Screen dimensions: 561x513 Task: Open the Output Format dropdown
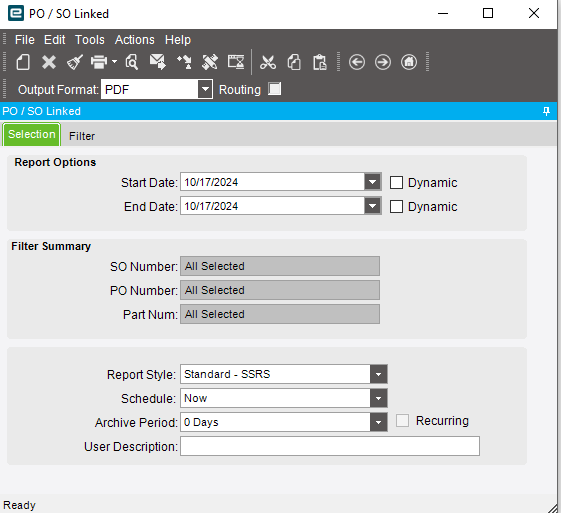[205, 89]
